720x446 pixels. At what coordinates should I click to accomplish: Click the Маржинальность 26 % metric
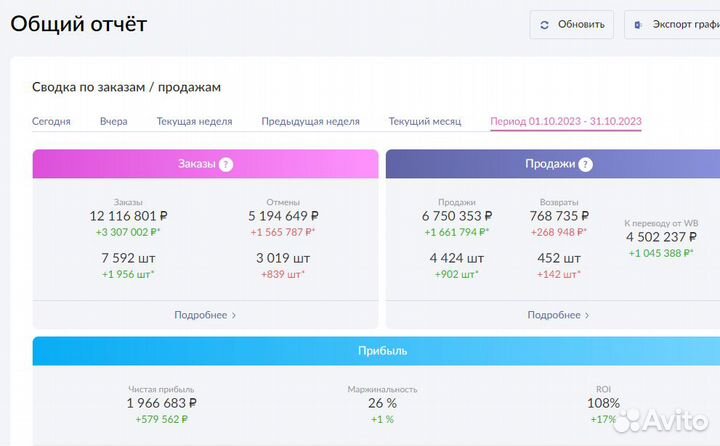tap(383, 403)
